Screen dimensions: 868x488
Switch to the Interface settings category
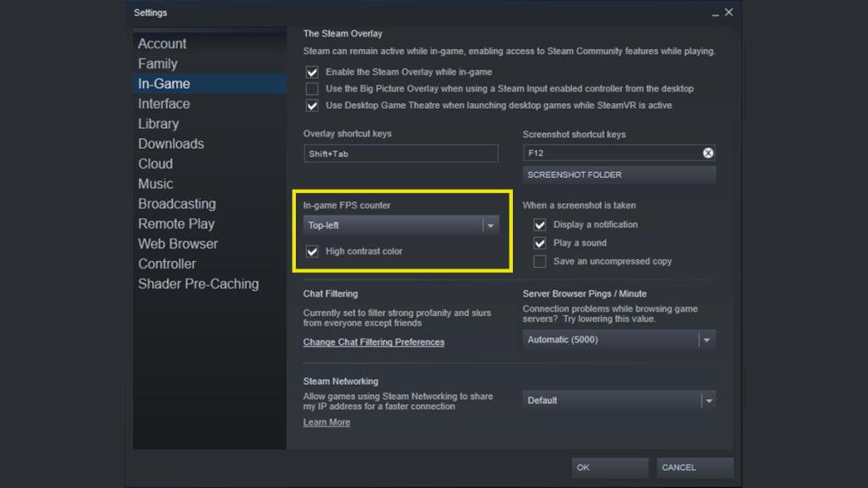point(164,103)
